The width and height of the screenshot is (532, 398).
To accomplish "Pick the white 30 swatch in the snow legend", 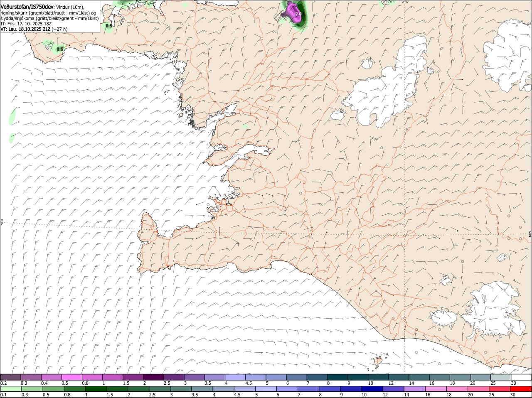I will coord(521,377).
